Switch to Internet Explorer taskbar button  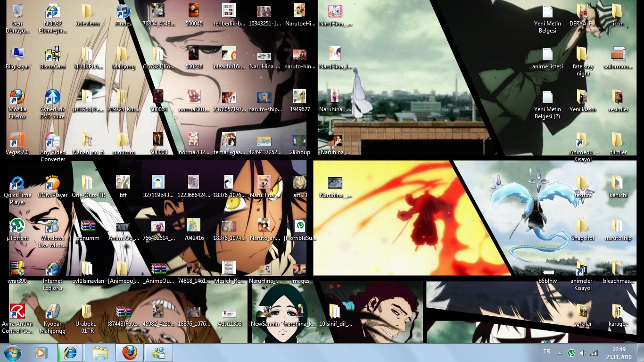coord(70,353)
